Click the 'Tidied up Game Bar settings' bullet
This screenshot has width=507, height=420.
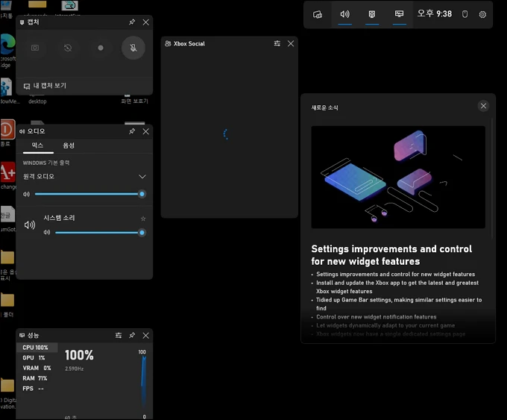pyautogui.click(x=399, y=304)
